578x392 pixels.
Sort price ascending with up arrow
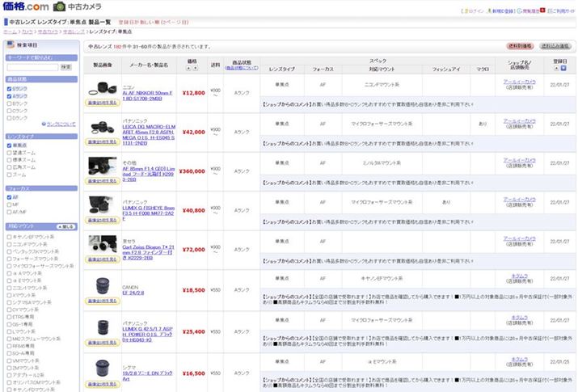pos(188,67)
